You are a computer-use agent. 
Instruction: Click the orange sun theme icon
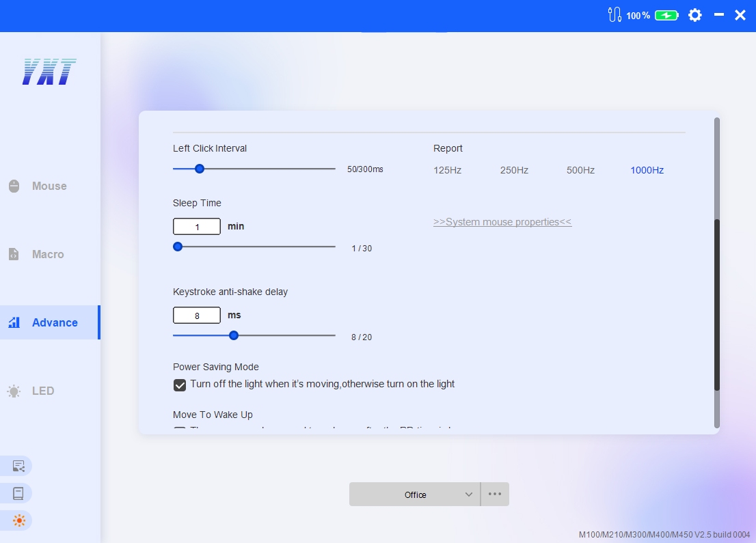(18, 520)
